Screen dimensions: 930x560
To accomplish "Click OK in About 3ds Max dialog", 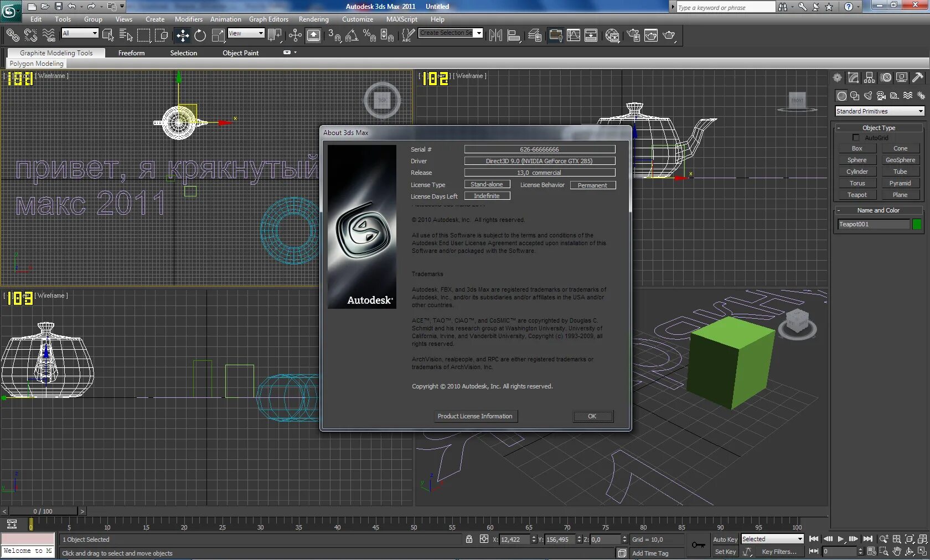I will [x=592, y=416].
